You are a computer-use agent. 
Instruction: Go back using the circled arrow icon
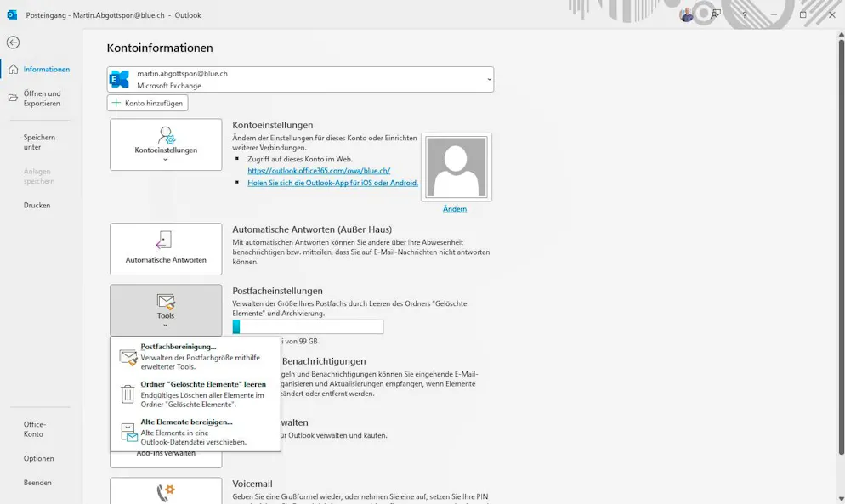click(x=13, y=42)
